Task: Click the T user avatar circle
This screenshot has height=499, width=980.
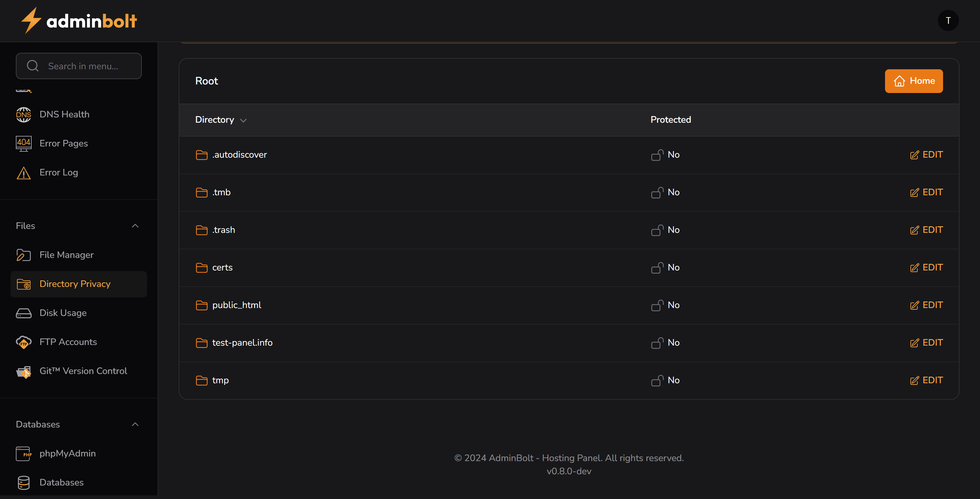Action: [948, 20]
